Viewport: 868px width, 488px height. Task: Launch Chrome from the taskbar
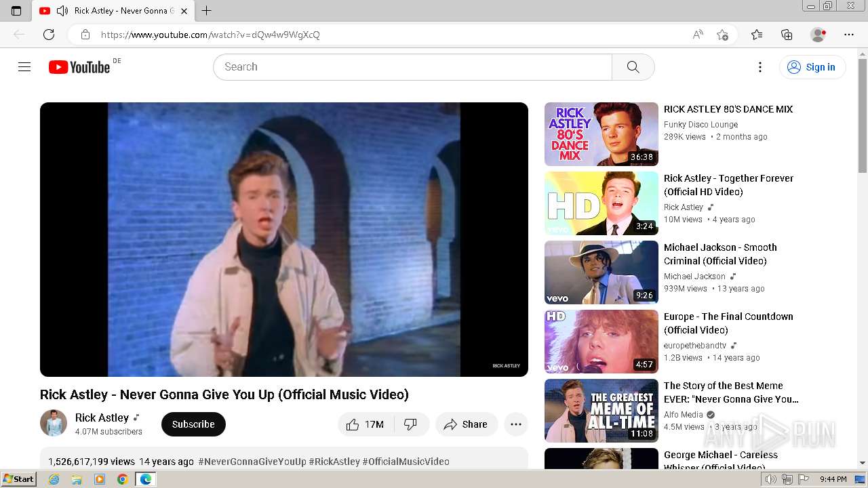[x=123, y=479]
